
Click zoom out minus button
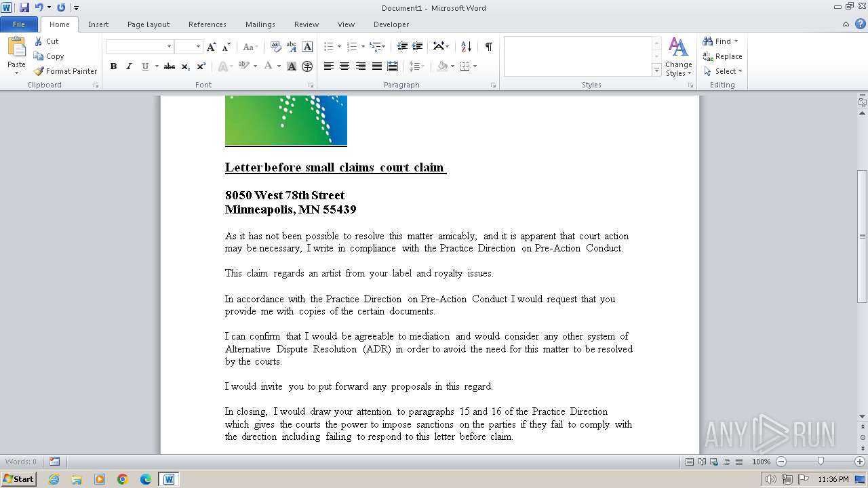[781, 462]
